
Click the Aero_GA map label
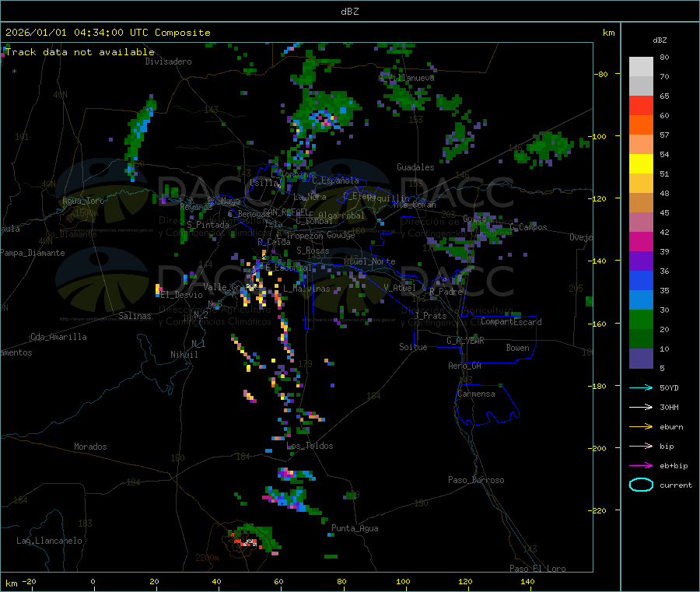pyautogui.click(x=465, y=366)
